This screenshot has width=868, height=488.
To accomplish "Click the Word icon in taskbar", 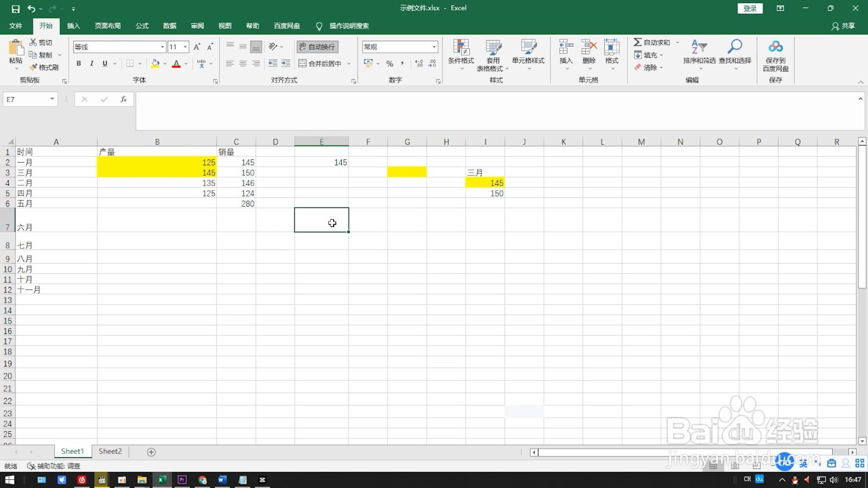I will [x=222, y=480].
